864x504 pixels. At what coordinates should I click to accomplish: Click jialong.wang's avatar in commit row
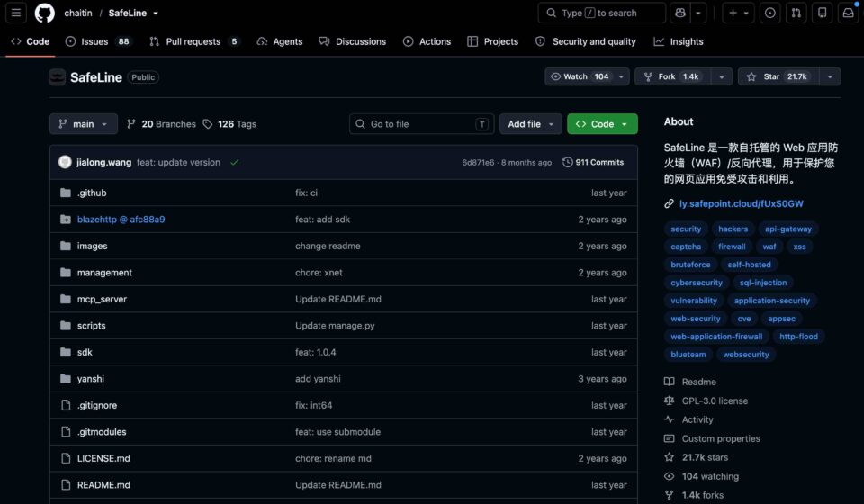(65, 162)
